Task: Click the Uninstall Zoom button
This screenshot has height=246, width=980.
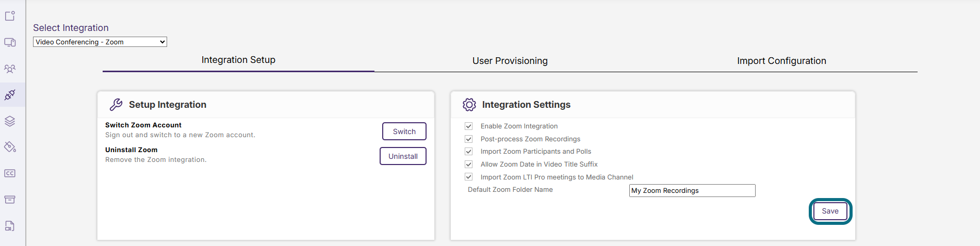Action: click(x=403, y=156)
